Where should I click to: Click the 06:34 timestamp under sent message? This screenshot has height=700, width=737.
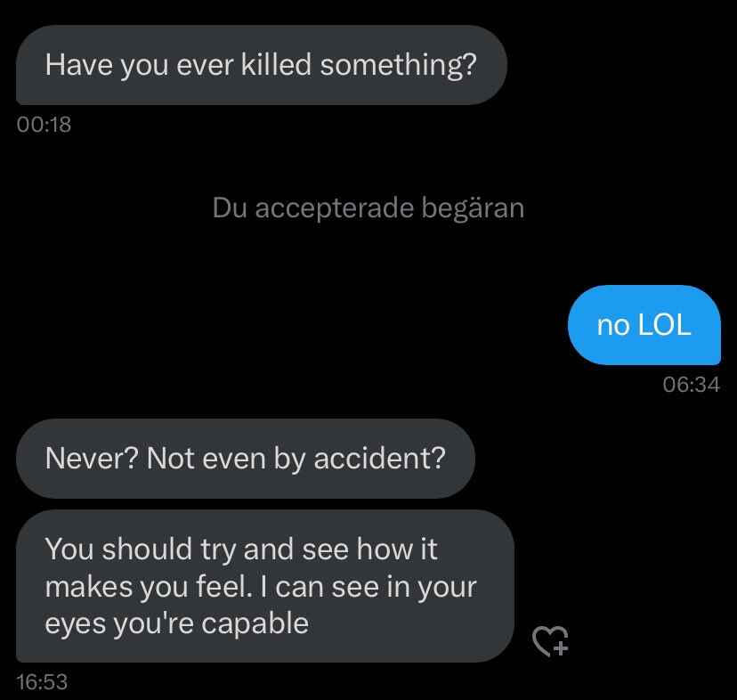click(x=691, y=384)
